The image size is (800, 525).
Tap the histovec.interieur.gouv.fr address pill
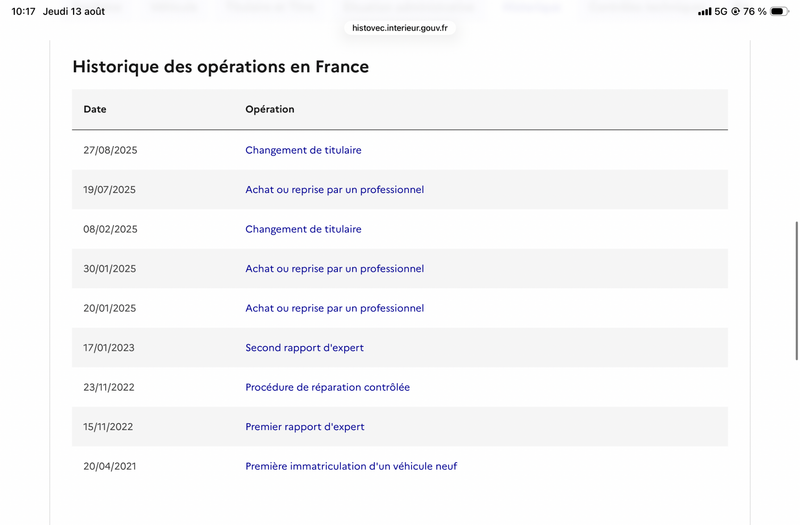coord(399,28)
